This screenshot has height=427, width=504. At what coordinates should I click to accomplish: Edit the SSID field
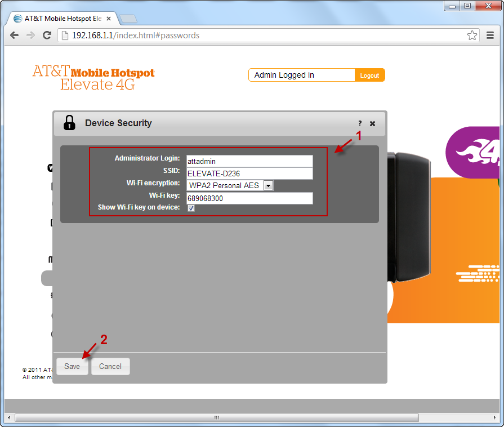pos(249,174)
